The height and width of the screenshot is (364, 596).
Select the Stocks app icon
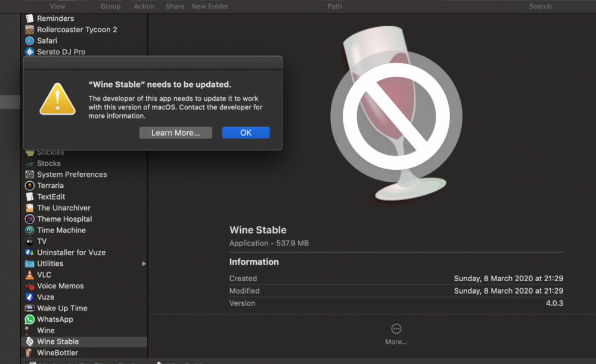(x=30, y=163)
